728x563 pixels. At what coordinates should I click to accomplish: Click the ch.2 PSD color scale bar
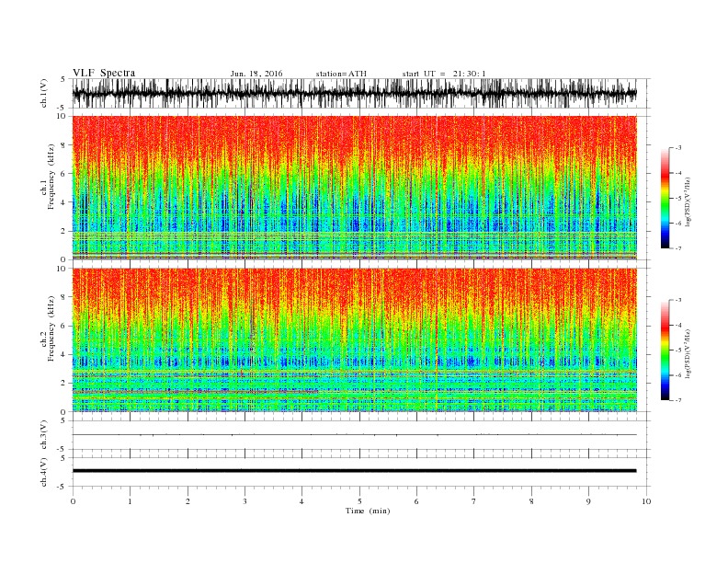[665, 350]
